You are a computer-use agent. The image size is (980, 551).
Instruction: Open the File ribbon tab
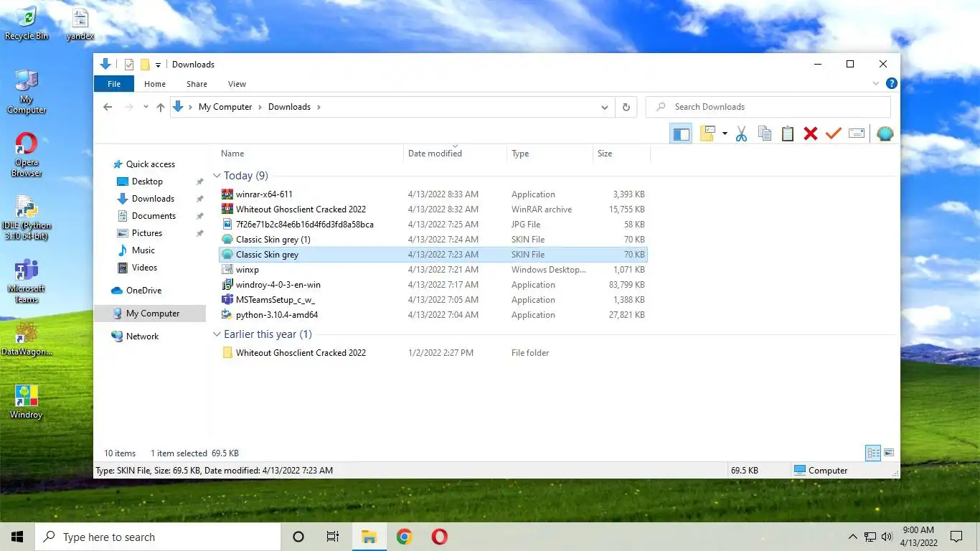click(x=114, y=84)
